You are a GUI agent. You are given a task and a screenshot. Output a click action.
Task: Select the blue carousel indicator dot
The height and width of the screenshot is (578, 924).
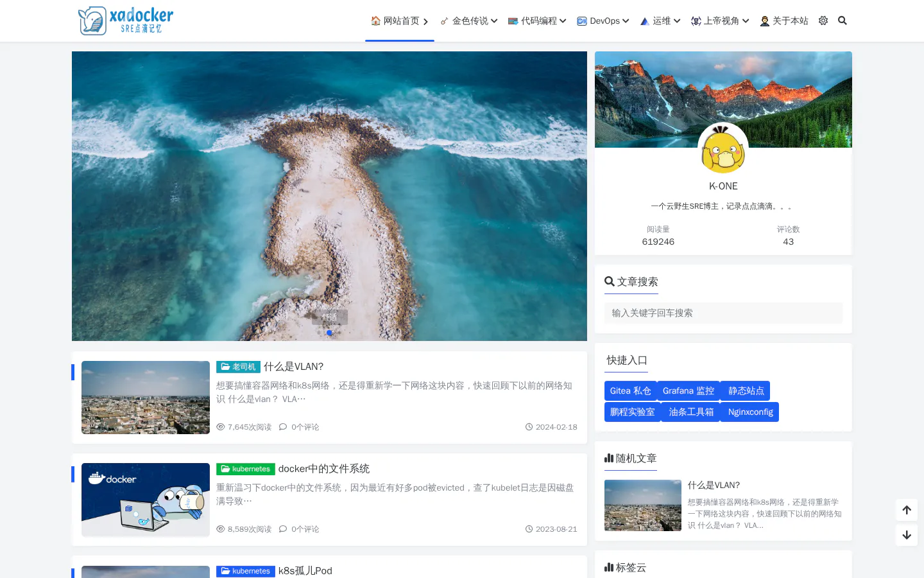coord(329,333)
